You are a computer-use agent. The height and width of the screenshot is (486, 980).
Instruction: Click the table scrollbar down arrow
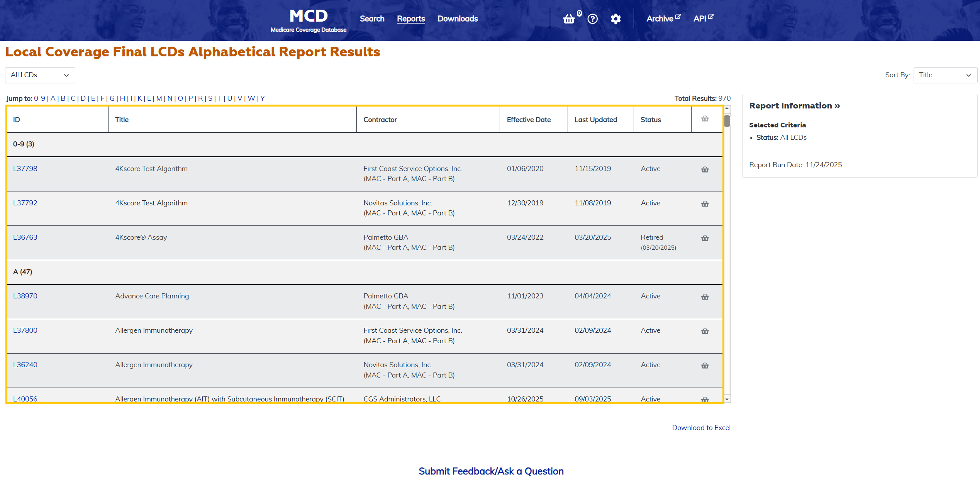[x=727, y=400]
